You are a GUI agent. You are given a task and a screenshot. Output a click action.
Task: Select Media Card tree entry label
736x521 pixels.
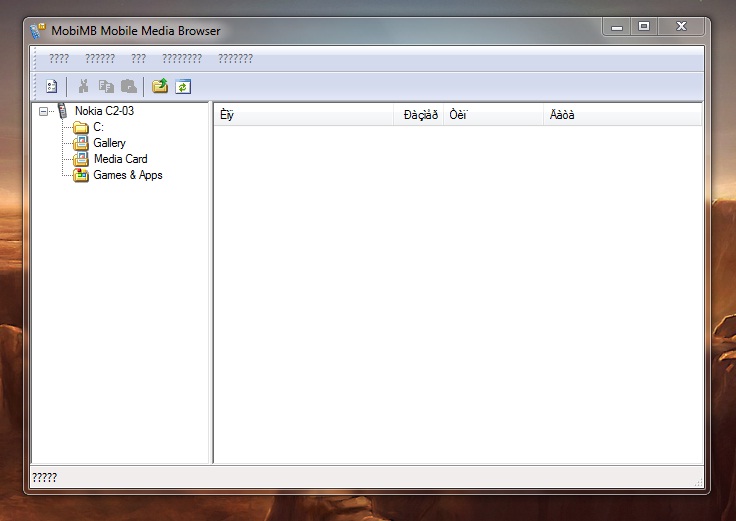point(121,159)
